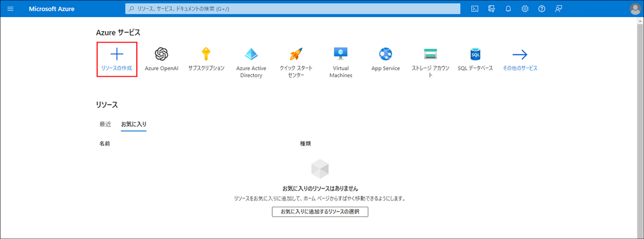Screen dimensions: 644x239
Task: Click the Azure サービス heading
Action: [x=118, y=33]
